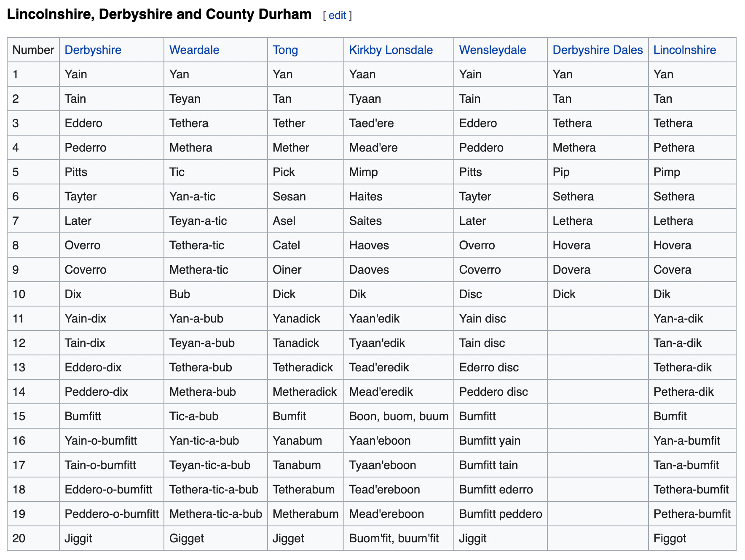Select the 'Tether' cell in the Tong column
Screen dimensions: 745x560
pyautogui.click(x=306, y=123)
